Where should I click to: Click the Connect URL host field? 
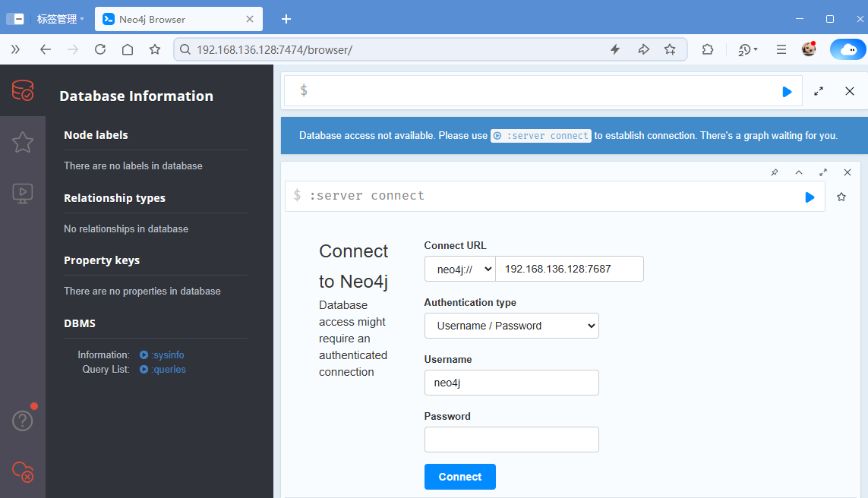click(x=570, y=269)
